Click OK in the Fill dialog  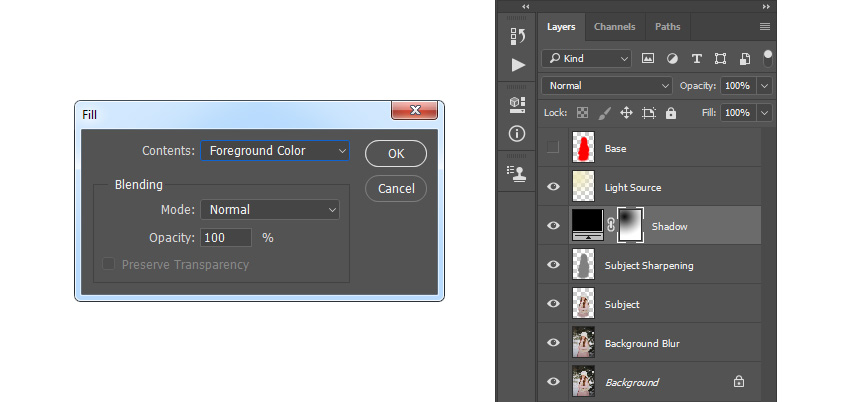[x=396, y=154]
